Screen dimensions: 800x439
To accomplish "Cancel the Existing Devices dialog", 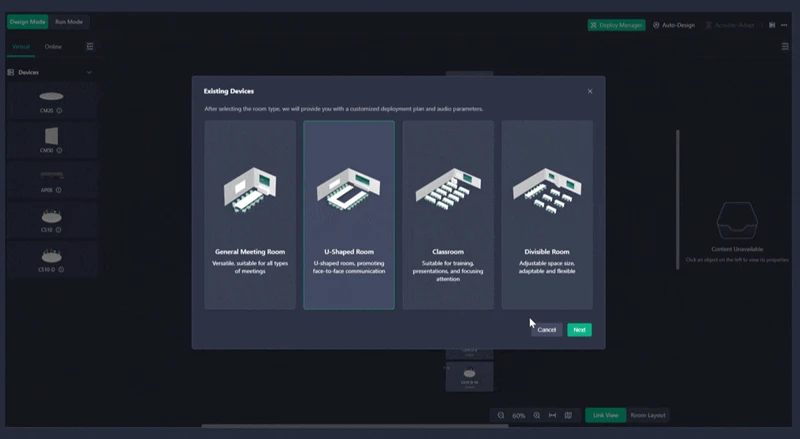I will click(x=546, y=329).
